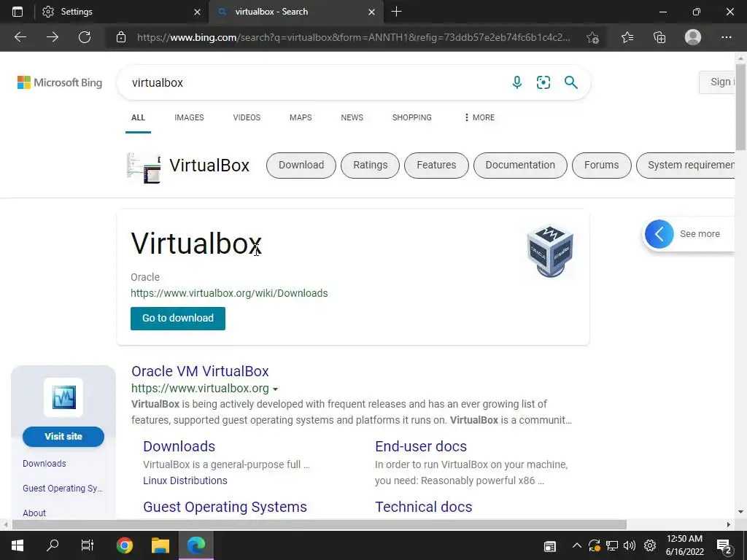
Task: Click the VirtualBox cube logo image
Action: pos(550,251)
